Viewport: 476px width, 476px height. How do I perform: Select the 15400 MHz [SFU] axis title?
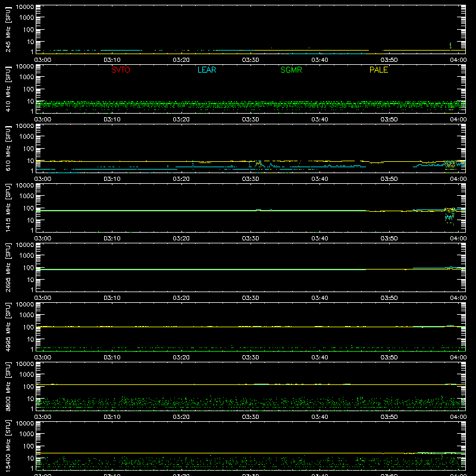(x=8, y=446)
